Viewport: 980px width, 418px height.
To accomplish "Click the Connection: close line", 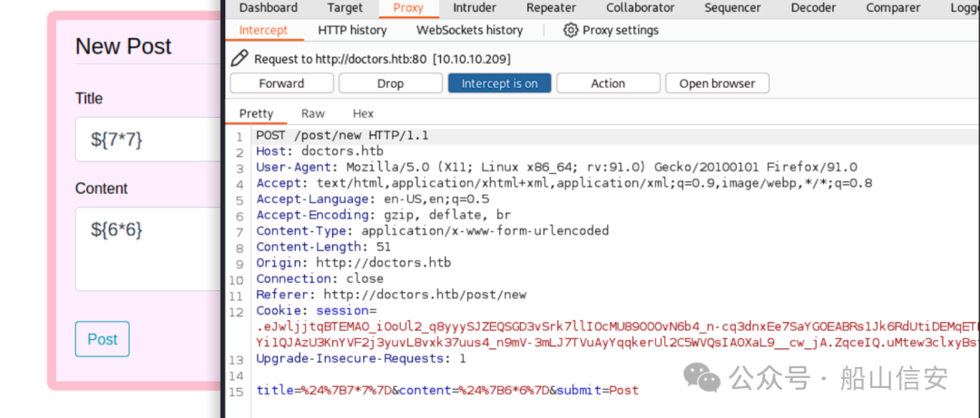I will pos(320,279).
